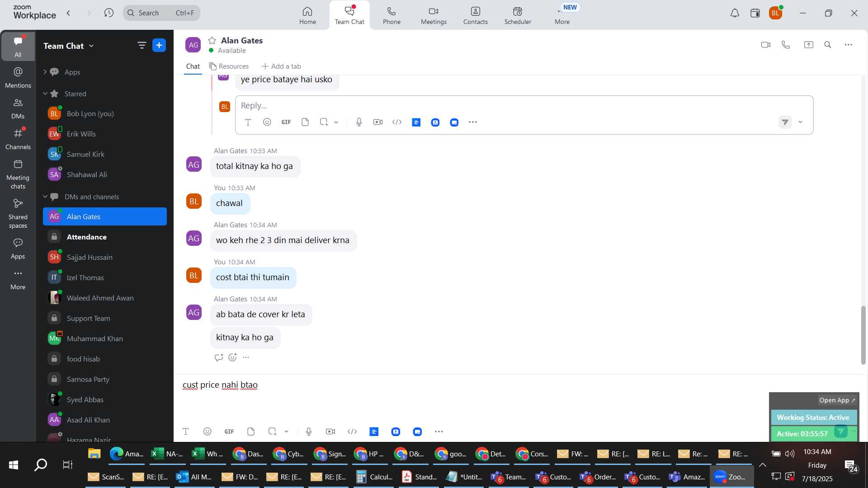
Task: Open emoji picker in main message composer
Action: point(208,432)
